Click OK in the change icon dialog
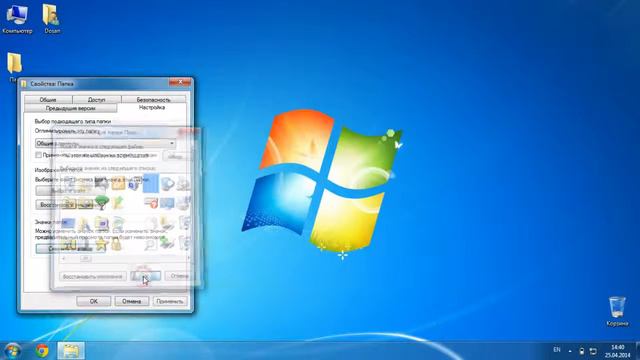This screenshot has height=360, width=640. 145,276
